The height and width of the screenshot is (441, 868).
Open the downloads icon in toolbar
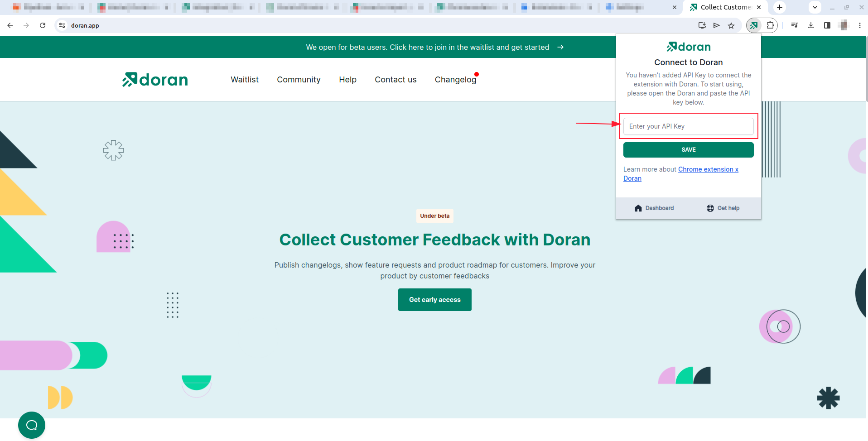(x=811, y=25)
